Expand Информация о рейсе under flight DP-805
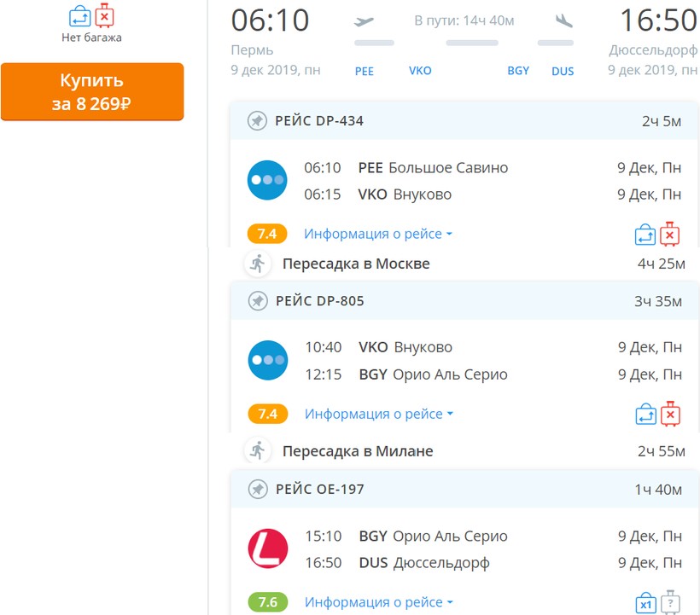The image size is (700, 615). point(378,414)
